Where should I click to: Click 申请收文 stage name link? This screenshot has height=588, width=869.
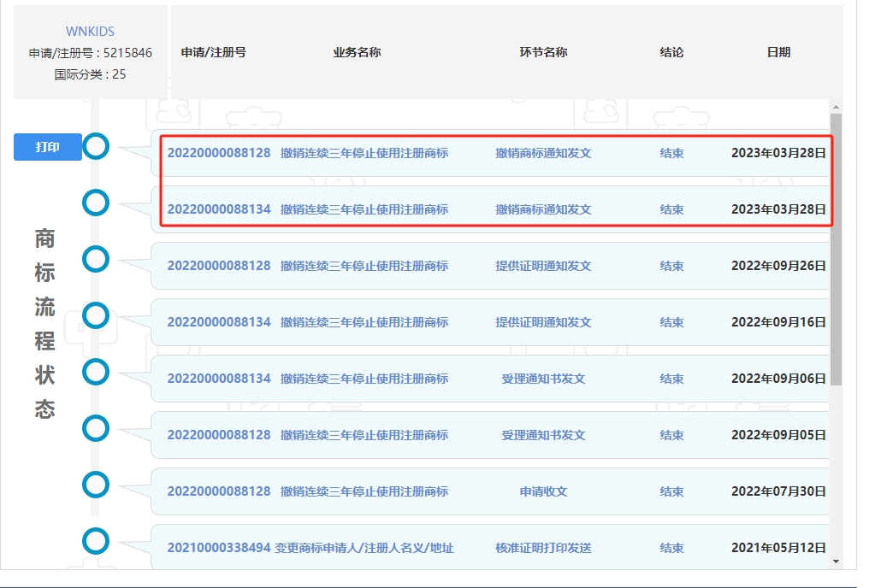click(x=543, y=491)
